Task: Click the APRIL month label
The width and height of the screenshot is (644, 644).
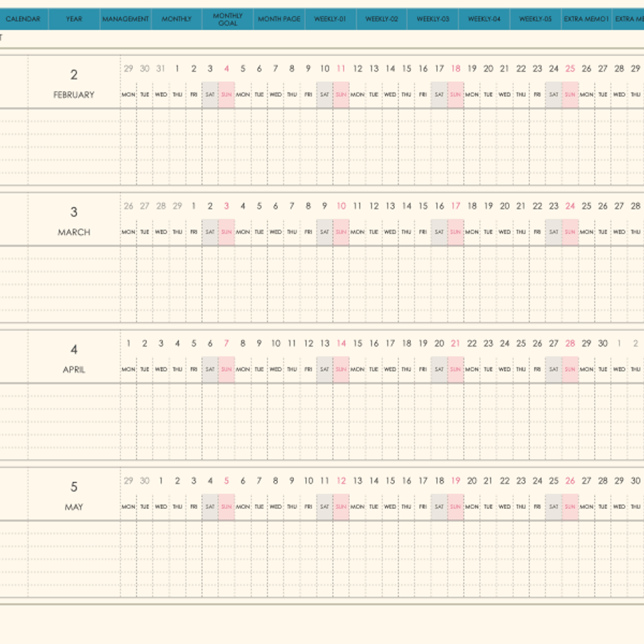Action: 74,370
